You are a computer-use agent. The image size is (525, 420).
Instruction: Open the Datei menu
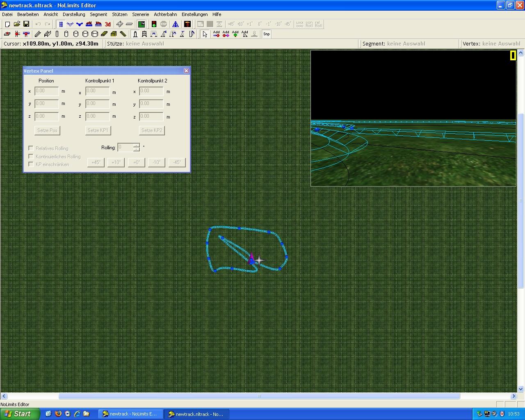(7, 14)
